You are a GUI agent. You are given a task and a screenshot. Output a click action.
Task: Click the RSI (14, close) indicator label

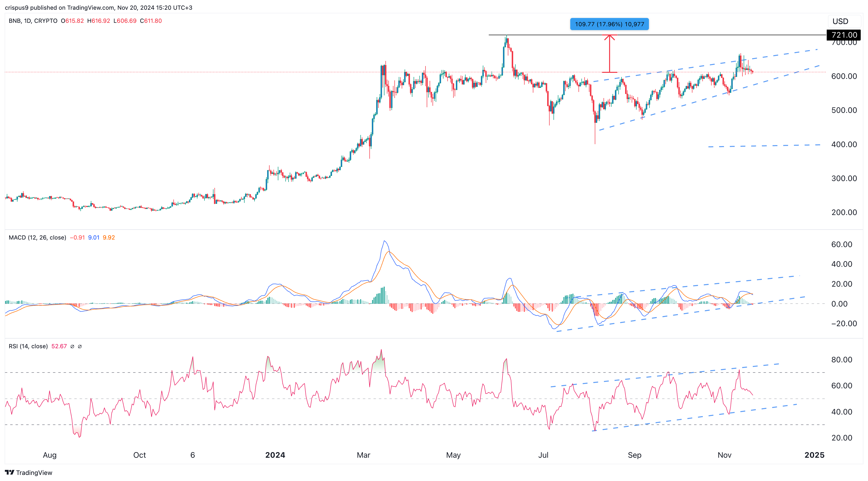[28, 346]
